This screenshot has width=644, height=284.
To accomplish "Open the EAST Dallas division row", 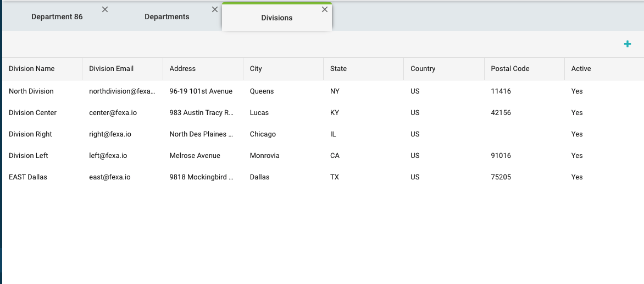I will point(28,177).
